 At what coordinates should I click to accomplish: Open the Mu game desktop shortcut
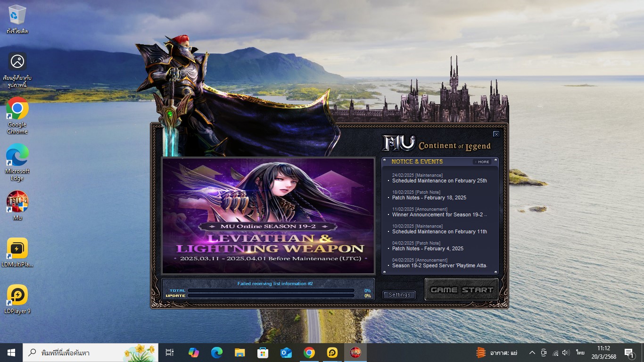coord(17,206)
